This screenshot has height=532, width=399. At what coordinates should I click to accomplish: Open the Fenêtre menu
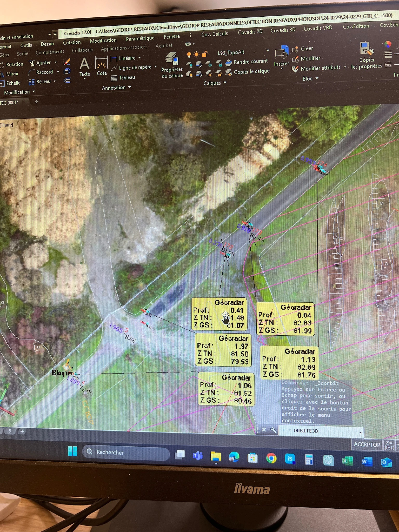tap(172, 37)
